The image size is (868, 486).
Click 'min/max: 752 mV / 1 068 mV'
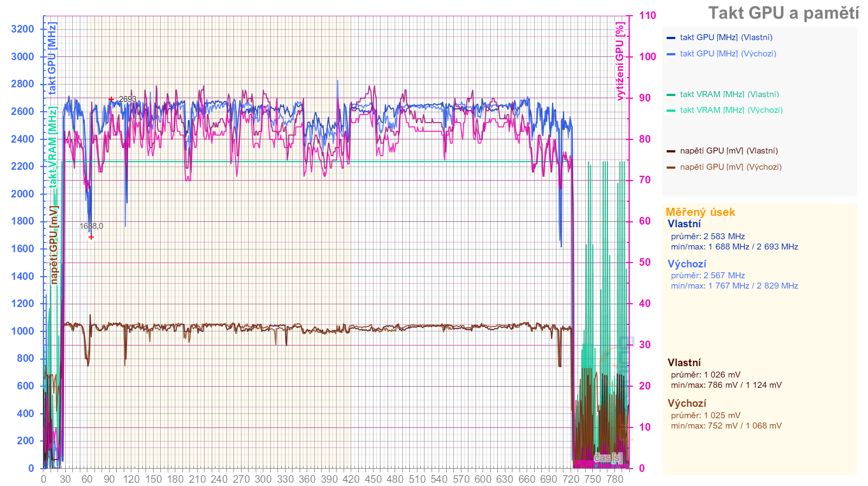tap(726, 426)
